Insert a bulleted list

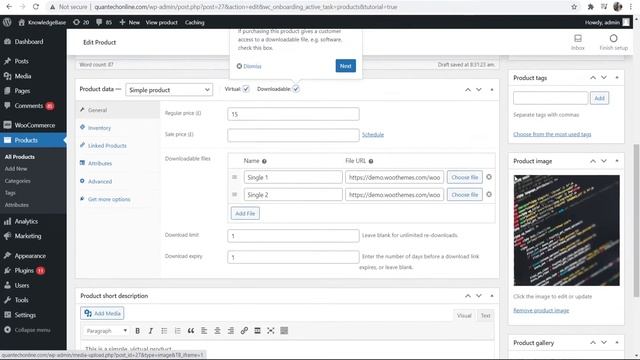[164, 331]
